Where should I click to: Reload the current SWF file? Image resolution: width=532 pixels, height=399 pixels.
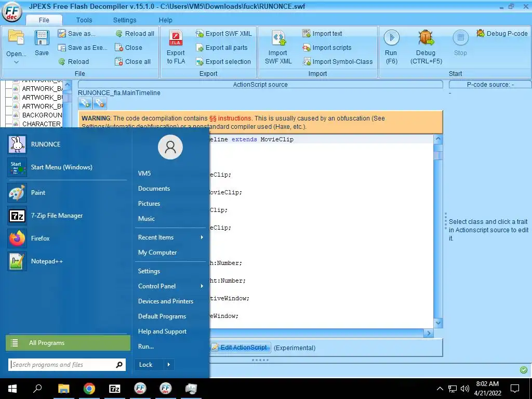coord(74,62)
